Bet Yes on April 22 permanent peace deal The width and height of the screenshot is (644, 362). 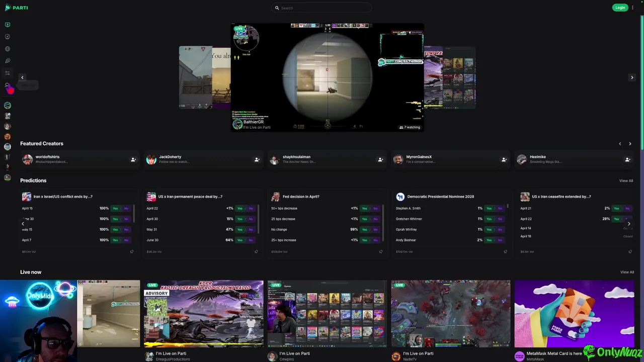click(239, 208)
